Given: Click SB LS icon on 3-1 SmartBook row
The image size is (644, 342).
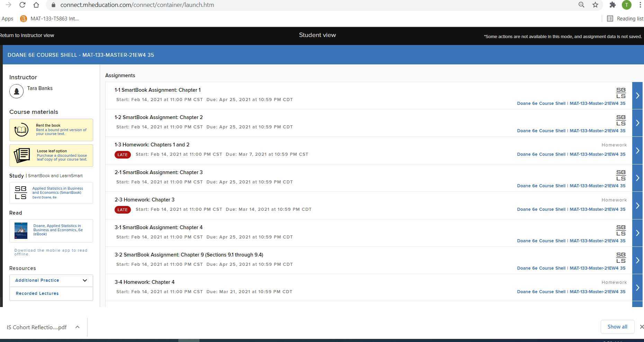Looking at the screenshot, I should [621, 230].
